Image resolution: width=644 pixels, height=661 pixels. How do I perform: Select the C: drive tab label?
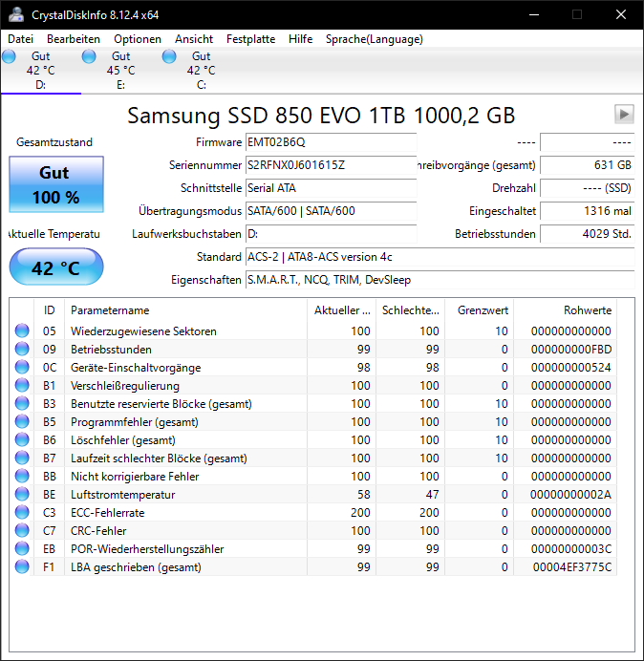pyautogui.click(x=202, y=85)
